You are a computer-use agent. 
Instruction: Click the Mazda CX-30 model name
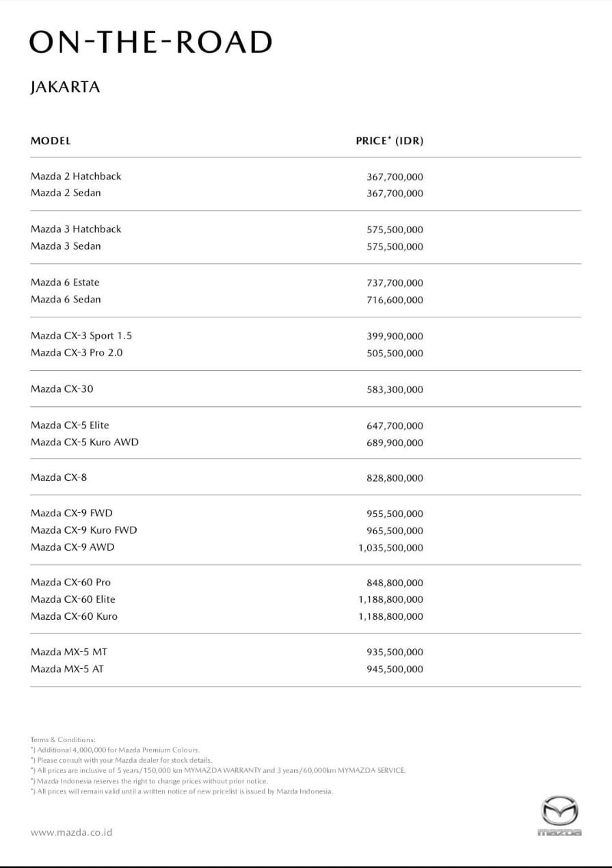click(x=62, y=389)
